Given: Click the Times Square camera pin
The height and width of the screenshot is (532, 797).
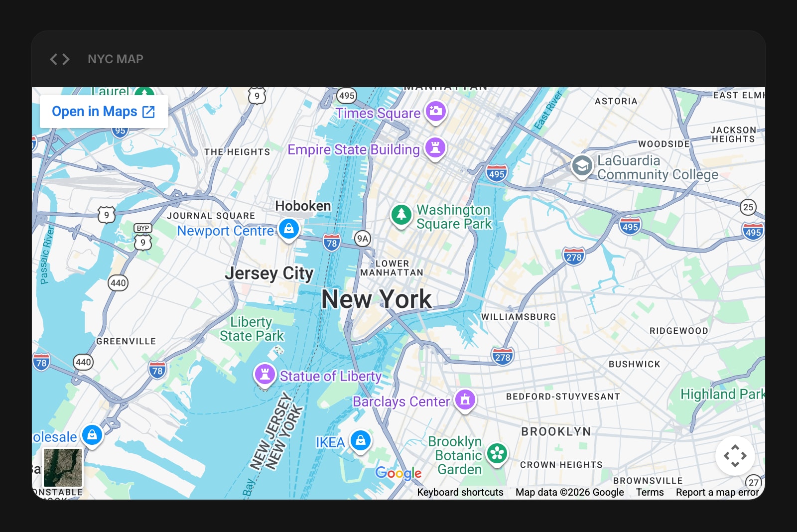Looking at the screenshot, I should (x=435, y=111).
